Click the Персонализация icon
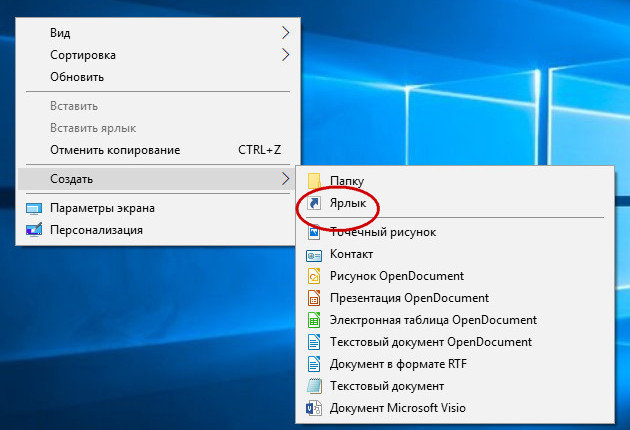 [x=34, y=230]
